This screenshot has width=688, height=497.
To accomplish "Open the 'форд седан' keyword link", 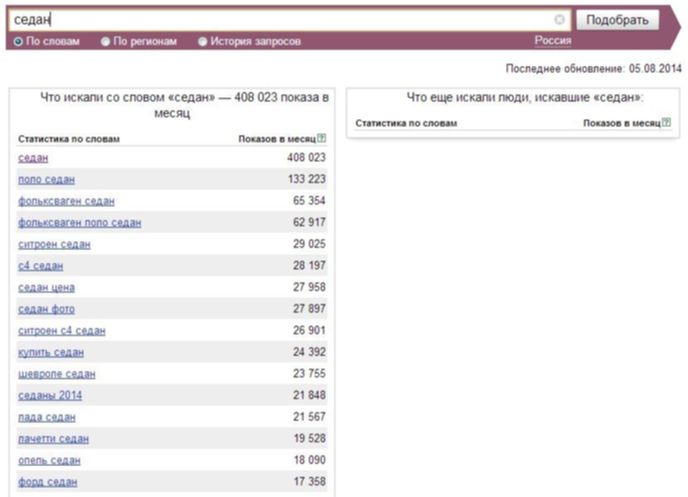I will pos(48,482).
